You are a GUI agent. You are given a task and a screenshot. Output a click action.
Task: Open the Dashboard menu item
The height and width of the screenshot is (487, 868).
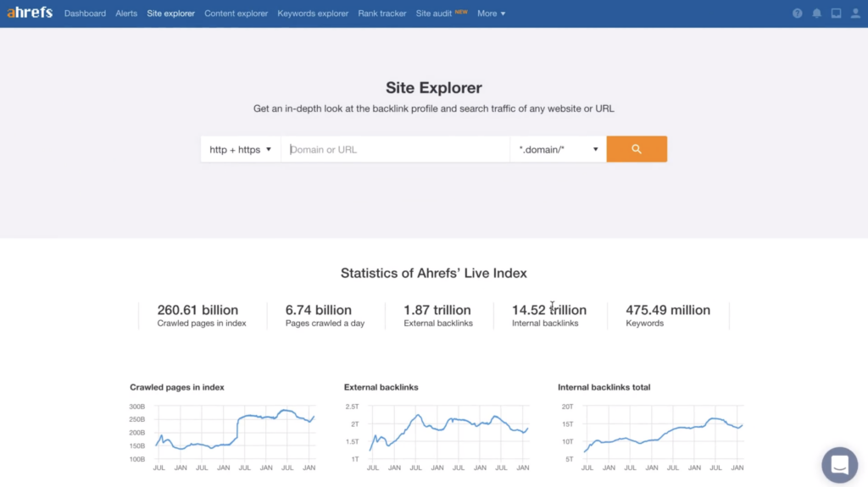[85, 14]
